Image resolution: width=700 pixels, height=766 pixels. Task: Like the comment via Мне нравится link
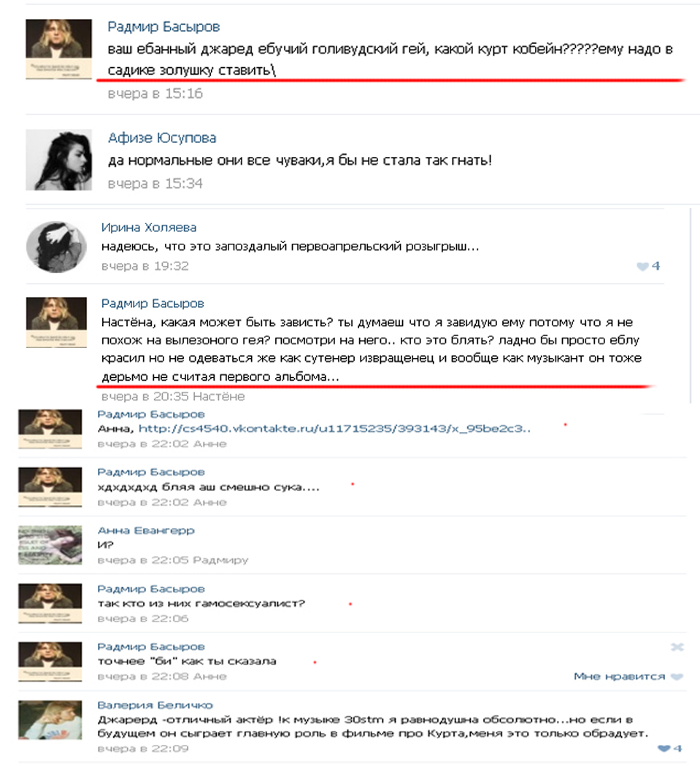(x=619, y=676)
